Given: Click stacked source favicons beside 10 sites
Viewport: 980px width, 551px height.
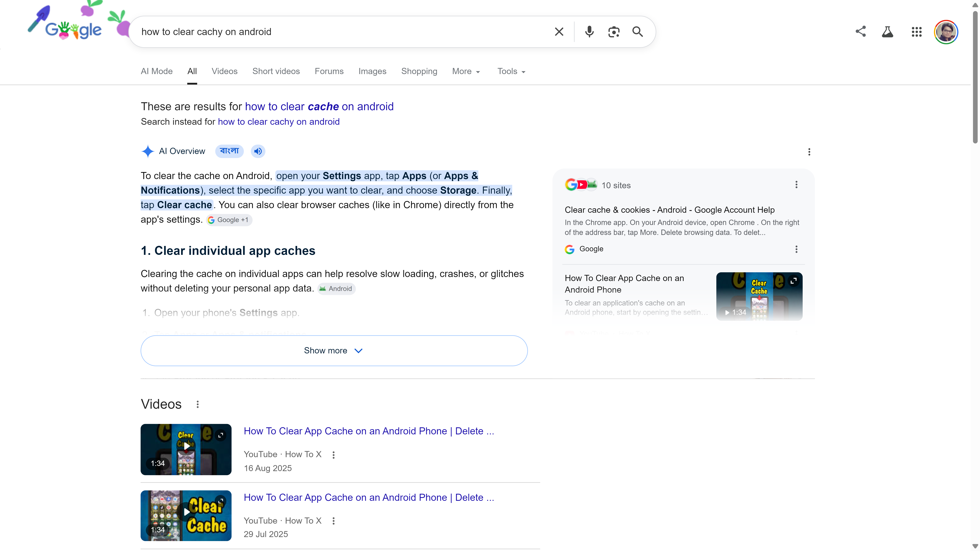Looking at the screenshot, I should point(581,185).
